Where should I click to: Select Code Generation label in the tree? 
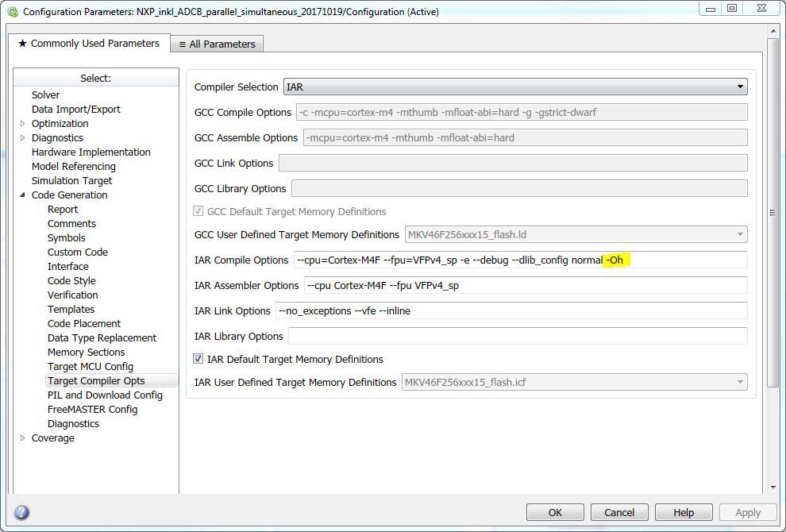tap(69, 195)
